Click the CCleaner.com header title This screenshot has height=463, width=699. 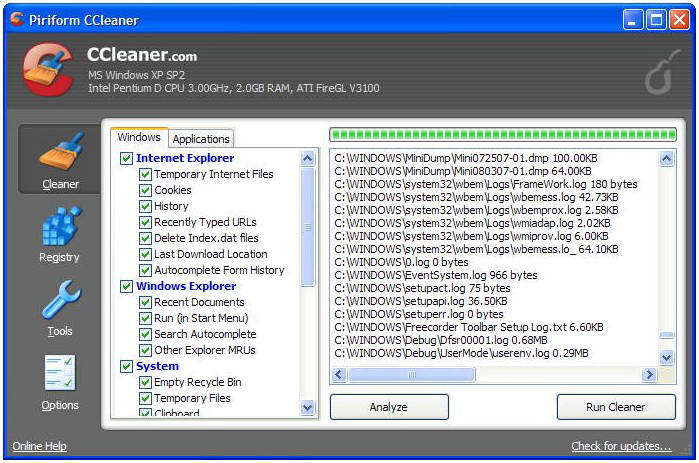click(x=142, y=55)
